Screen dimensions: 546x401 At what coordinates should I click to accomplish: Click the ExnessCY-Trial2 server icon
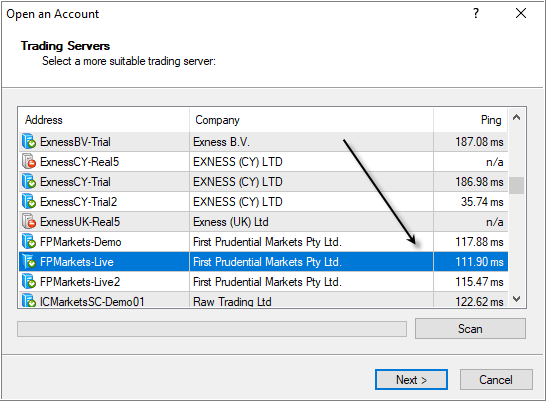29,202
